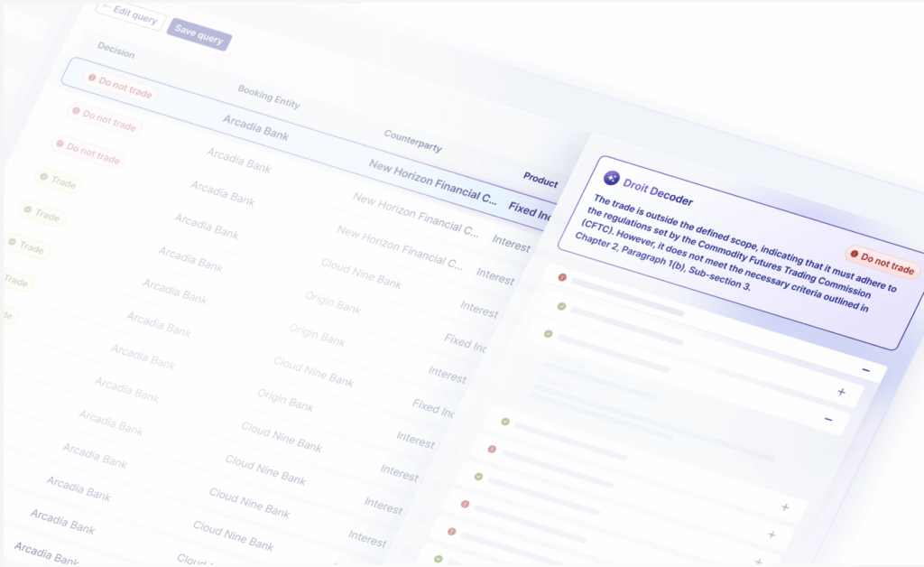Click the Booking Entity column header
The image size is (924, 567).
(269, 97)
